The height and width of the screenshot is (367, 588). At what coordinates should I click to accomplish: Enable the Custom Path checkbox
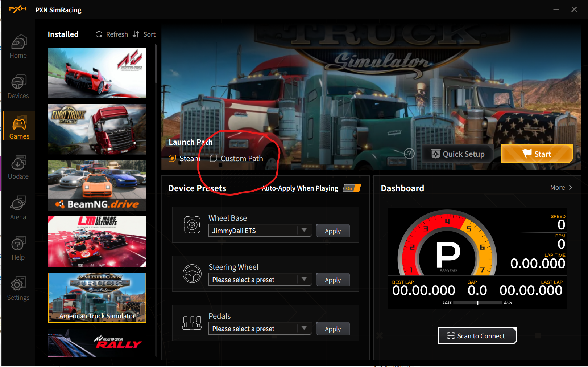(214, 158)
